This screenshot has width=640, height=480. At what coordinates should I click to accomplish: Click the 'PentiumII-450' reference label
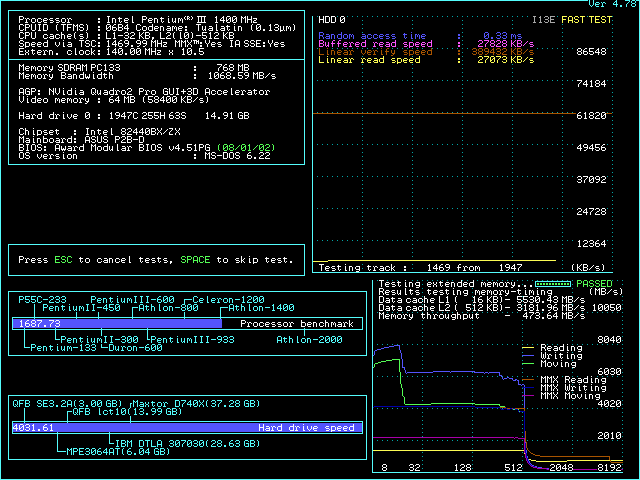(82, 308)
